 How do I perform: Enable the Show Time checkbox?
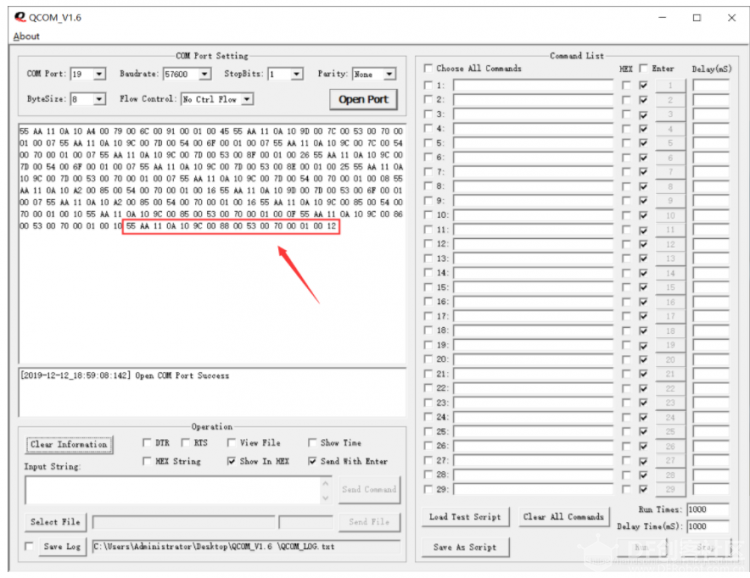pyautogui.click(x=312, y=443)
